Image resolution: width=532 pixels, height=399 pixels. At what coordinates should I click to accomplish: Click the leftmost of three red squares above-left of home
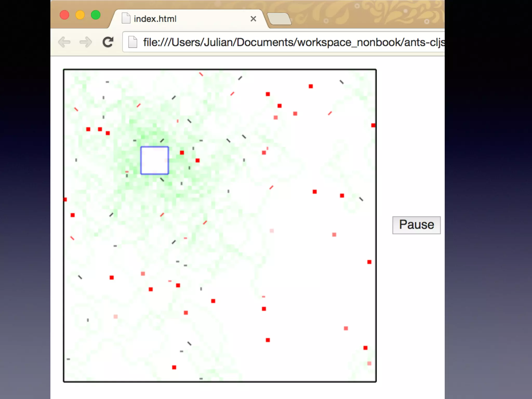click(x=88, y=129)
